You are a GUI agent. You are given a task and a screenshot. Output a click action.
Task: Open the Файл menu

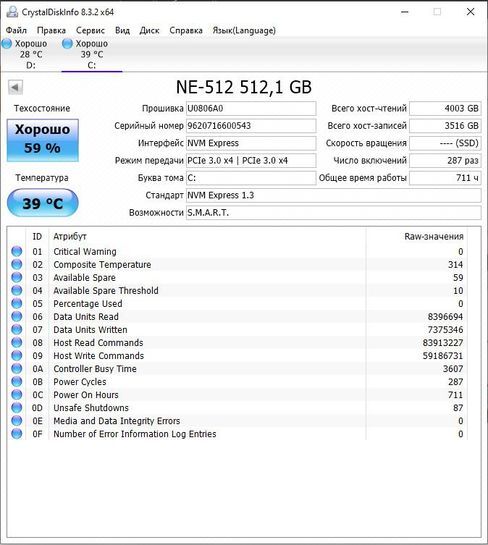[x=16, y=31]
